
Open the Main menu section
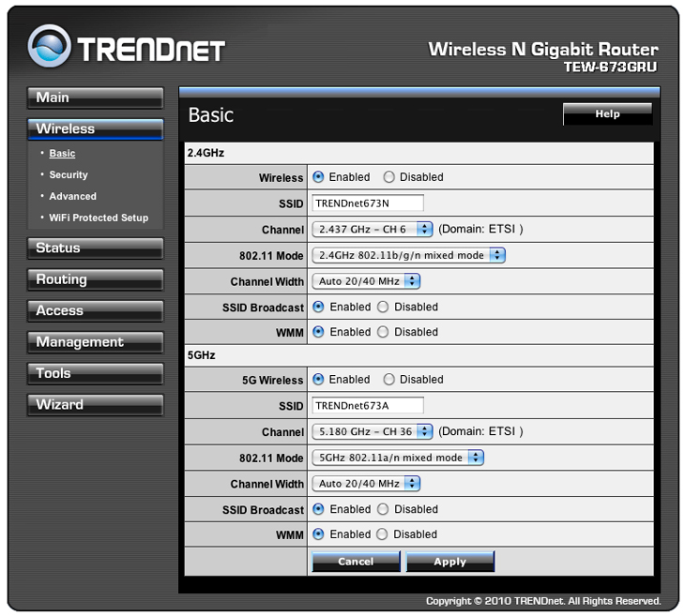pos(95,98)
